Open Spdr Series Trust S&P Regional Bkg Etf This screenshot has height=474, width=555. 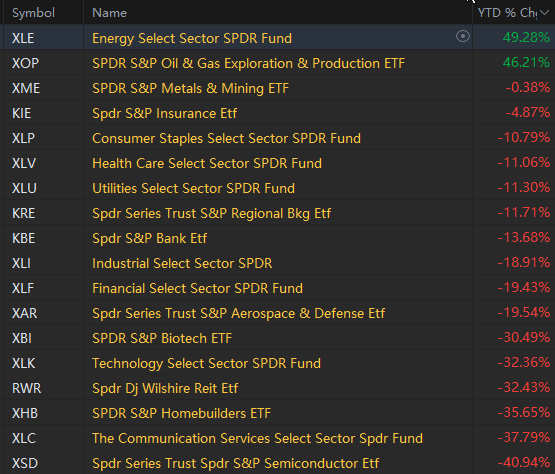[211, 213]
